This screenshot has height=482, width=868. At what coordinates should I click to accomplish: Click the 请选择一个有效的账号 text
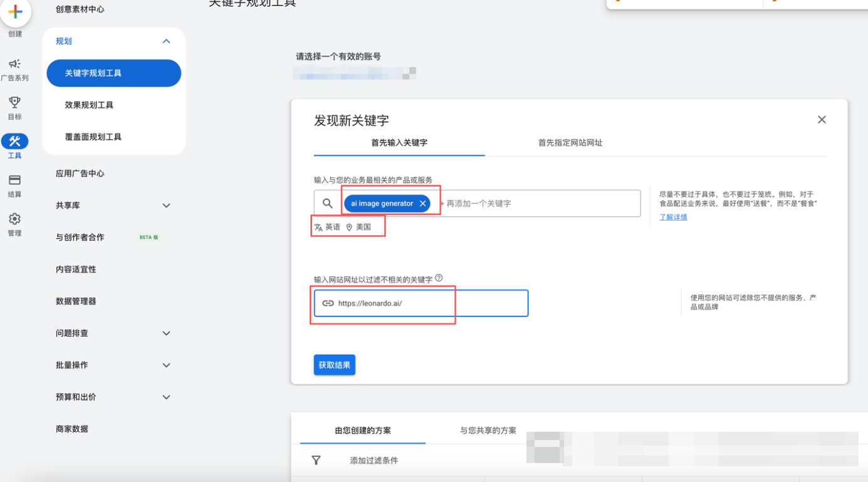(x=338, y=56)
